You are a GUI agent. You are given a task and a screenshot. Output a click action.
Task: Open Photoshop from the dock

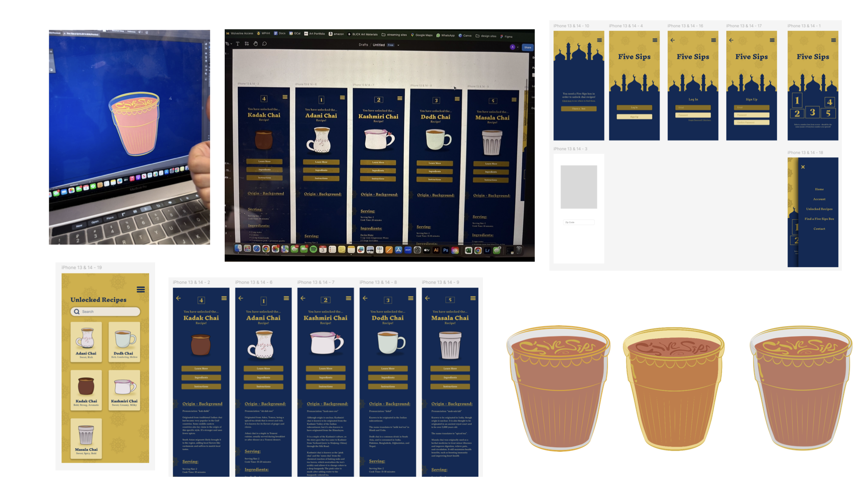(x=446, y=250)
